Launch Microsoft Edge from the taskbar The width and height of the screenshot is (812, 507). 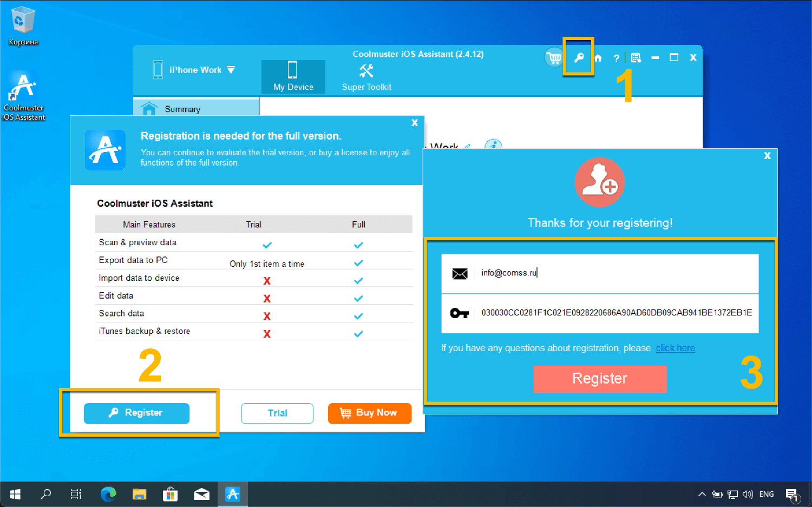[108, 494]
